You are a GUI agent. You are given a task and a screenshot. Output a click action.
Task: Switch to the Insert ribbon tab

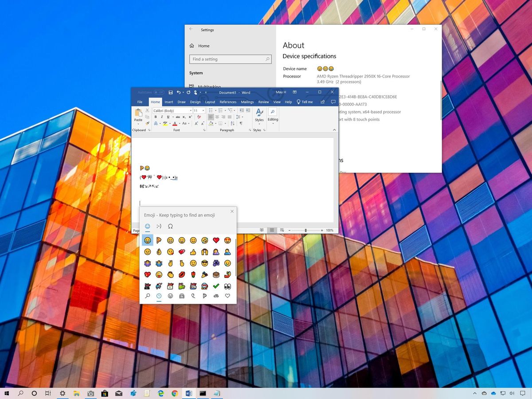coord(169,102)
